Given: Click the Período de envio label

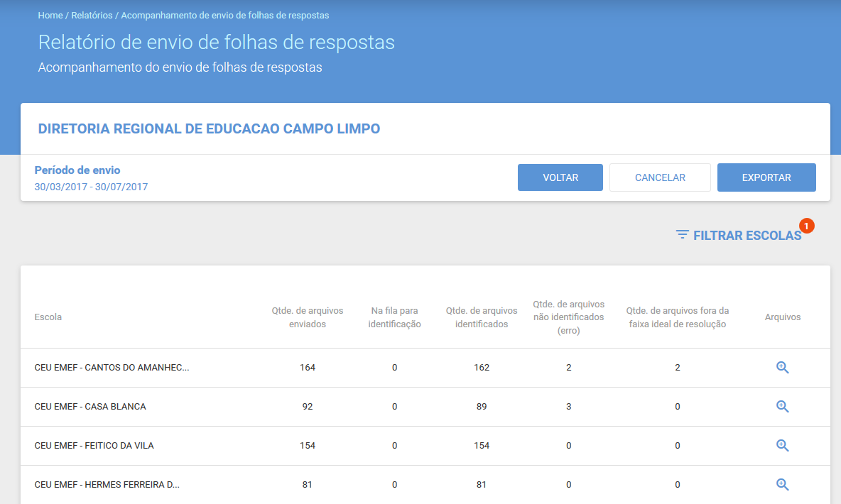Looking at the screenshot, I should [77, 170].
